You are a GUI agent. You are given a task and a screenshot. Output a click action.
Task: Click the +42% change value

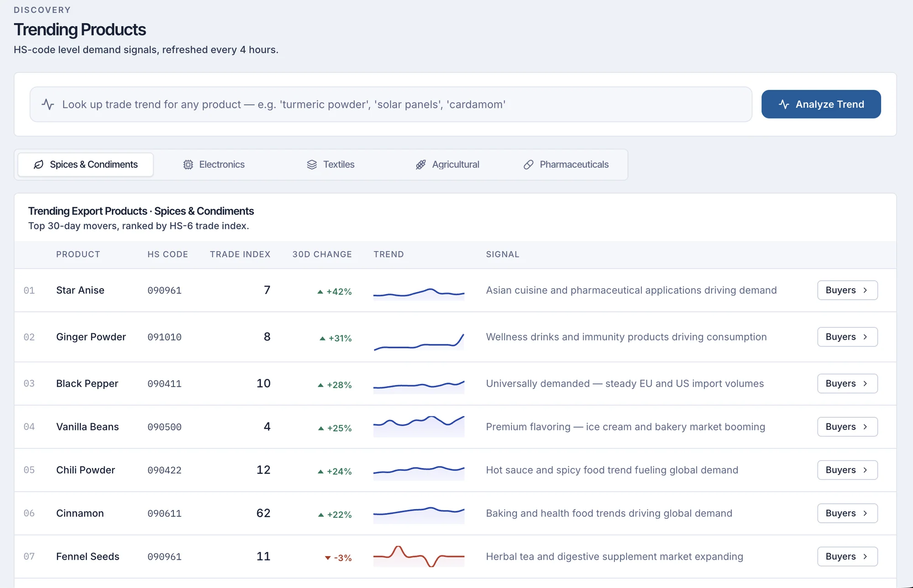point(335,292)
